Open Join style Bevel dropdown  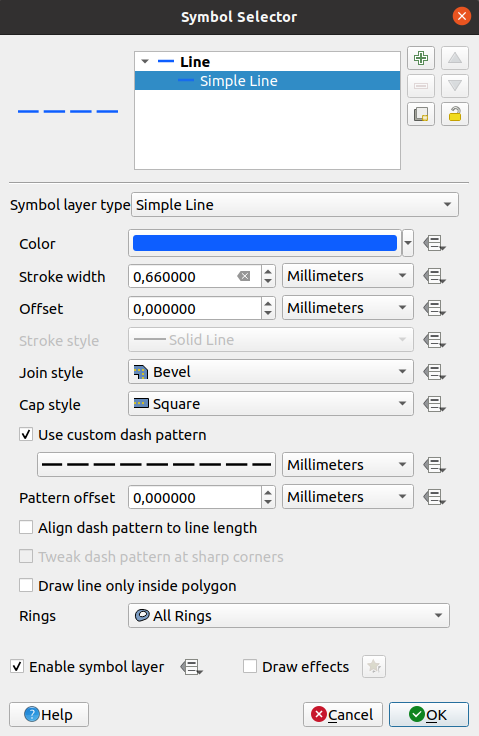tap(271, 372)
